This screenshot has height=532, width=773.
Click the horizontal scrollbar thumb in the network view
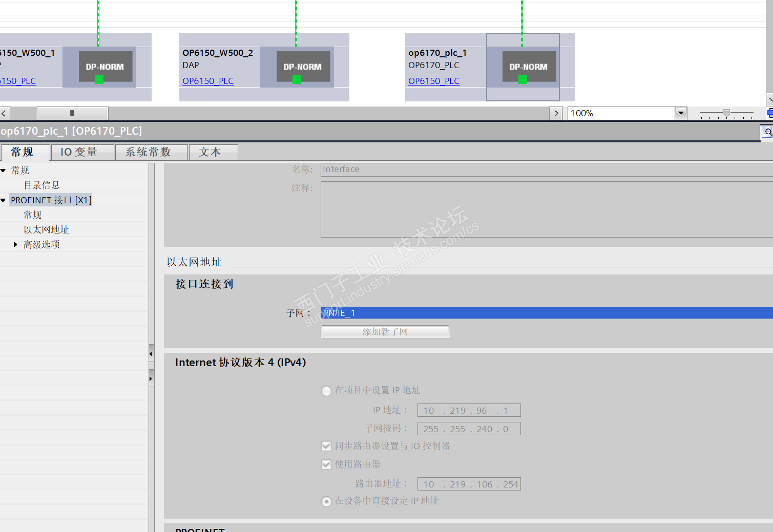72,113
